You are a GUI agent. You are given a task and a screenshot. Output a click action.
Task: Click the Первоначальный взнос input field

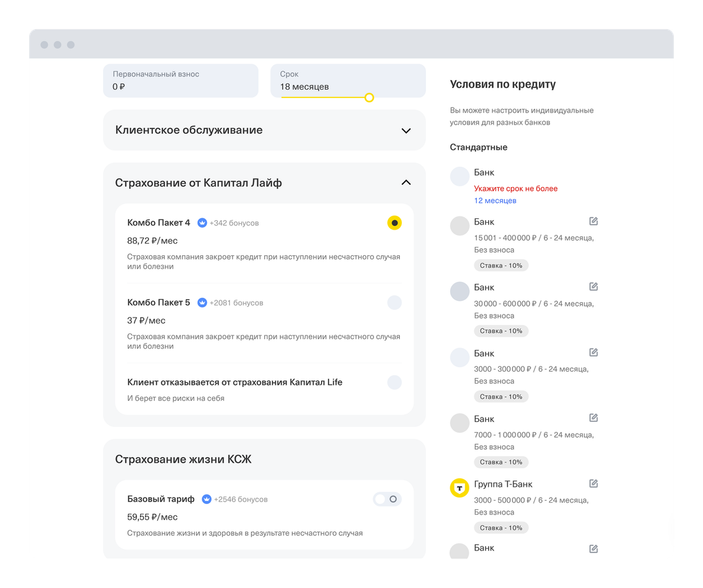[181, 81]
